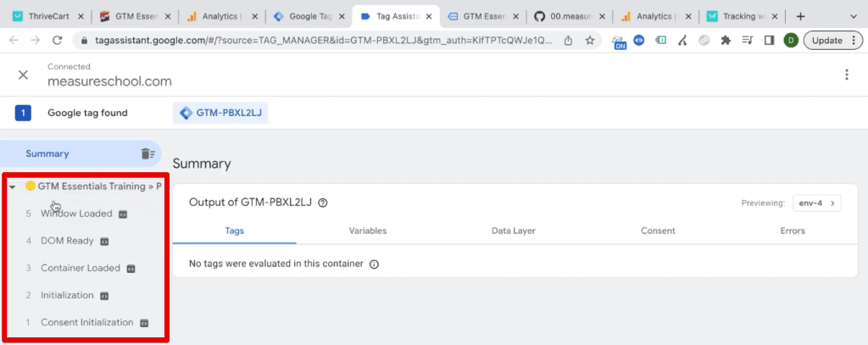Switch to the Errors tab
The width and height of the screenshot is (868, 345).
(793, 231)
